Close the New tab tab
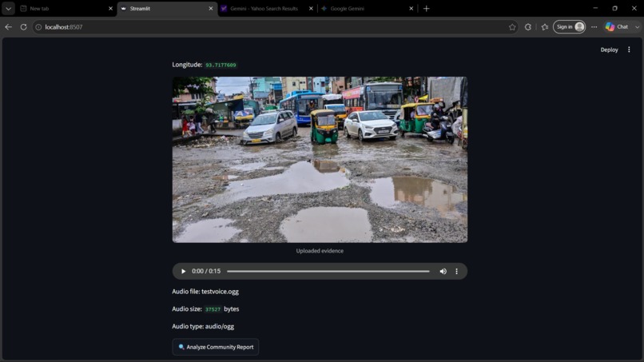Screen dimensions: 644x362 [x=110, y=8]
